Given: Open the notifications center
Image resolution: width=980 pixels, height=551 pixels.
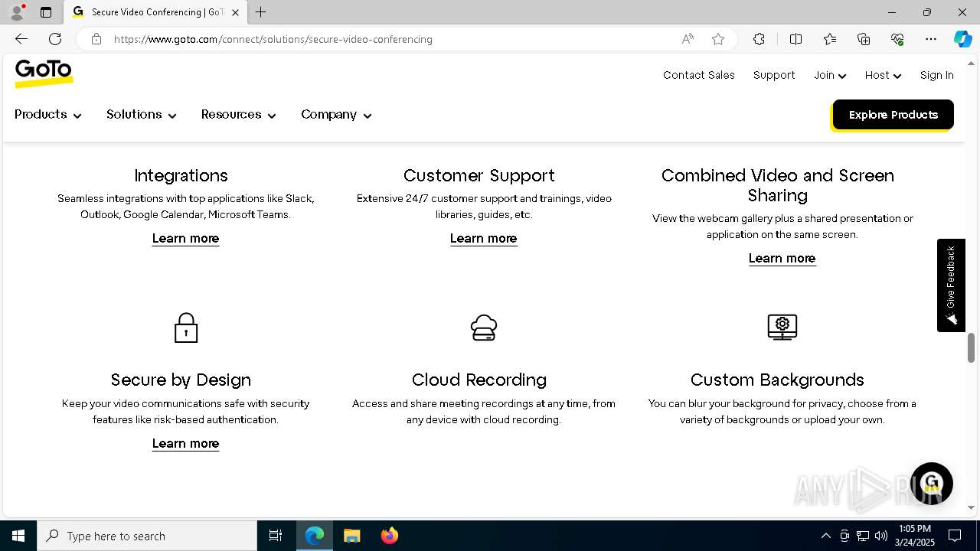Looking at the screenshot, I should pos(955,536).
